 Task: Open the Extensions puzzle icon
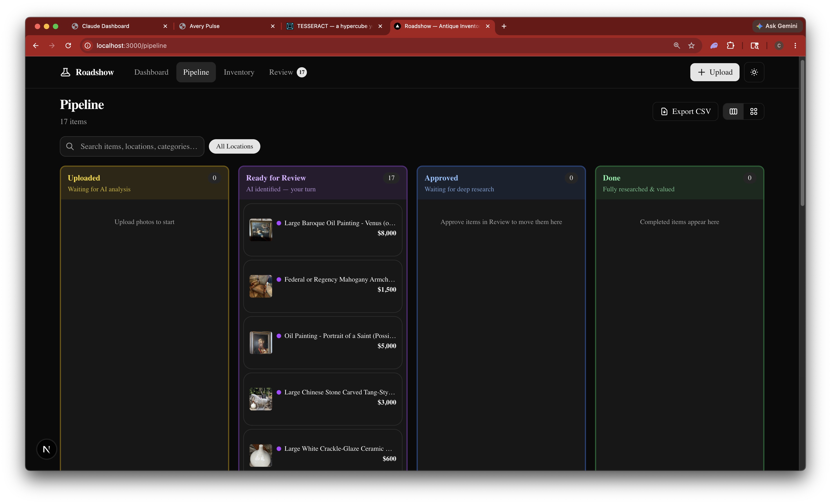click(731, 46)
